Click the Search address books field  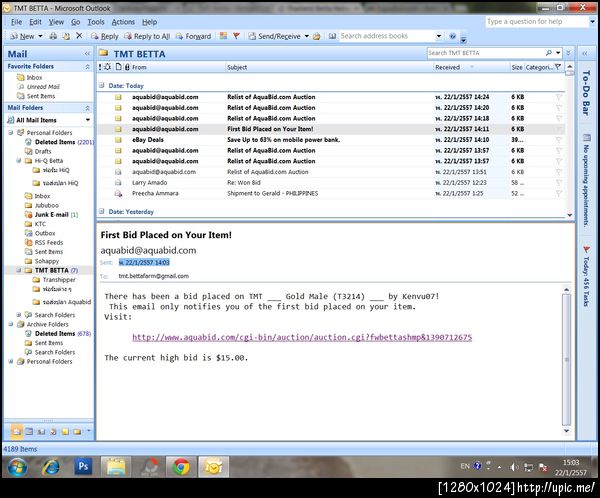[386, 36]
